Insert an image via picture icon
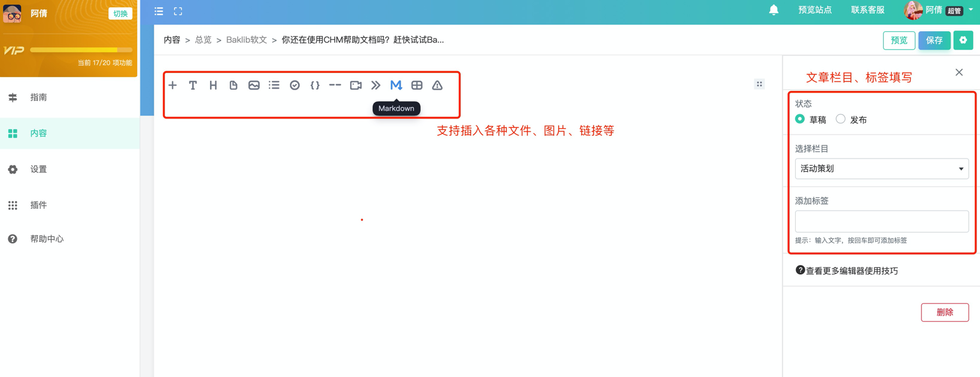 (x=254, y=86)
